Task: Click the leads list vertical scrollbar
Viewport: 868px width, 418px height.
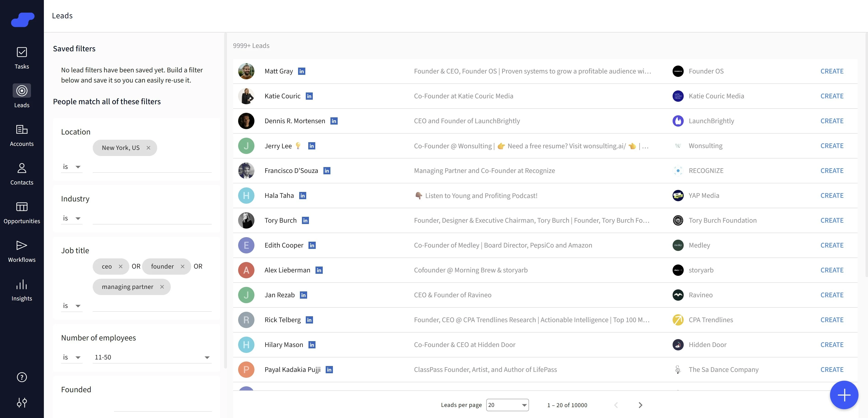Action: pyautogui.click(x=867, y=155)
